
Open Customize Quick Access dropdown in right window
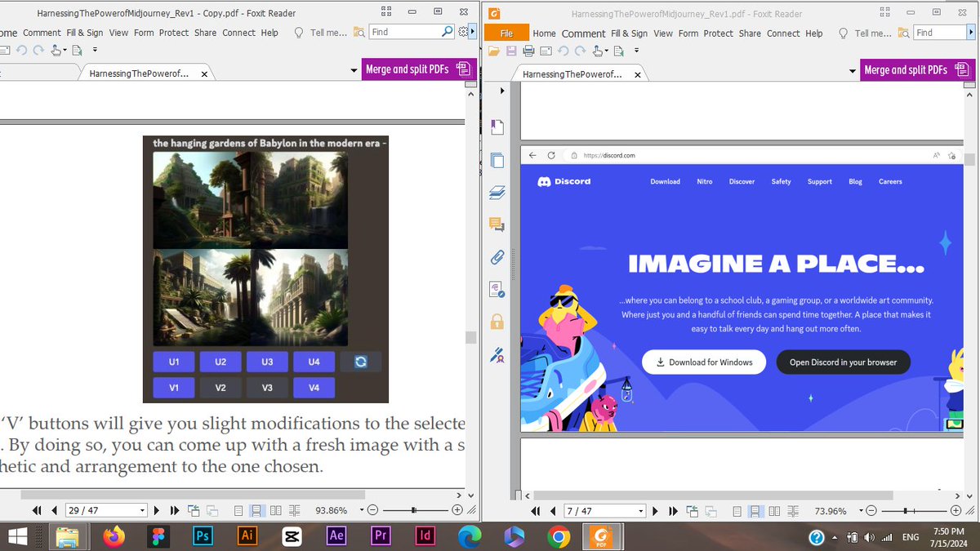click(x=635, y=51)
